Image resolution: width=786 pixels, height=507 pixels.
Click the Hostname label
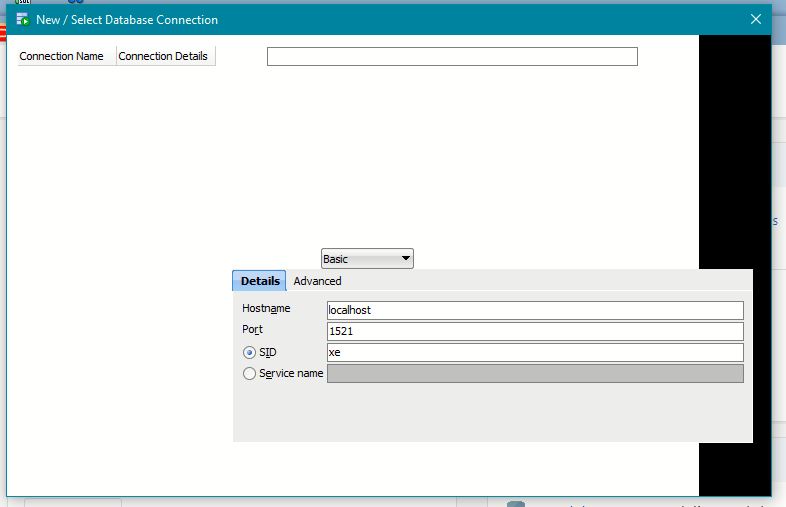pyautogui.click(x=266, y=309)
